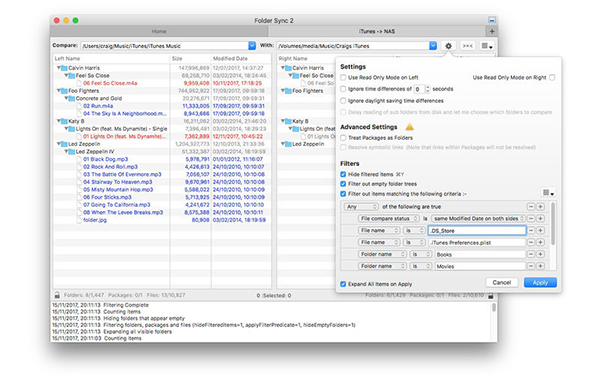Open the With path dropdown arrow
Screen dimensions: 600x380
click(433, 46)
